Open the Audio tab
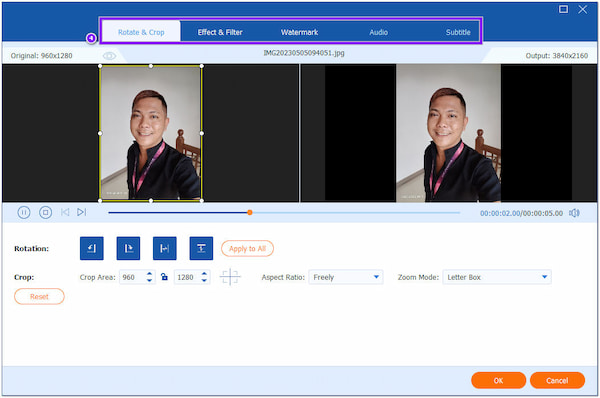This screenshot has width=600, height=398. click(378, 32)
